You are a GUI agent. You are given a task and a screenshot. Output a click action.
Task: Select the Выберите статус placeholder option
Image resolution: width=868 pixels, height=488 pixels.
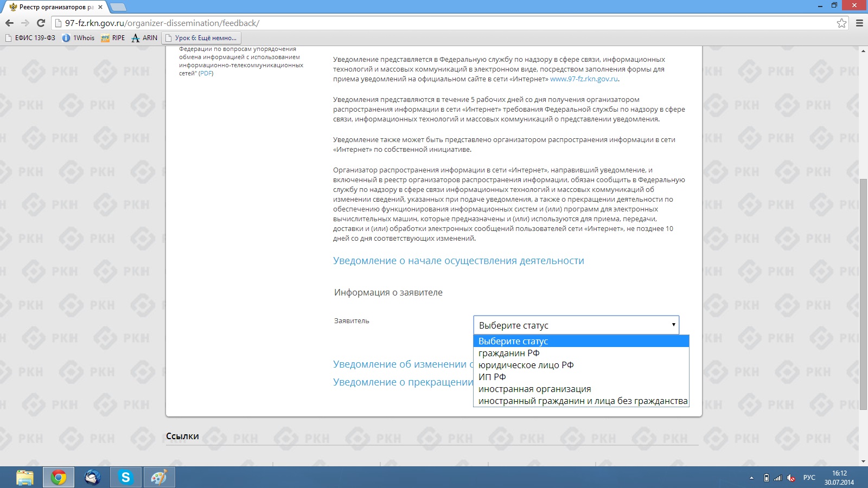pos(581,341)
